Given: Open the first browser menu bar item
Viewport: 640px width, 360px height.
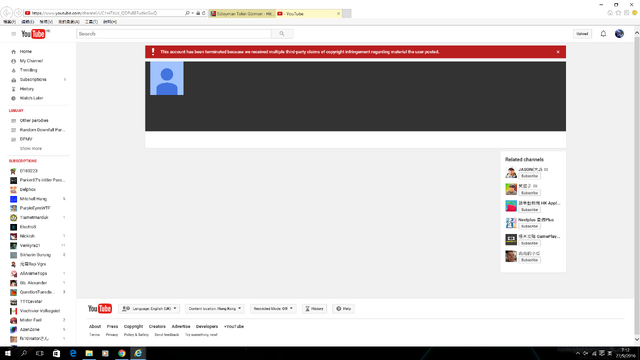Looking at the screenshot, I should (9, 22).
